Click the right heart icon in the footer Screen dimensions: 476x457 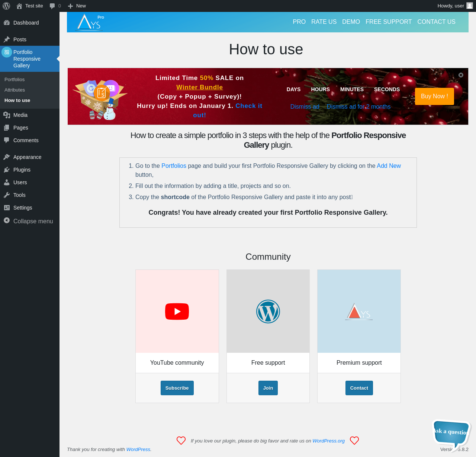coord(354,441)
